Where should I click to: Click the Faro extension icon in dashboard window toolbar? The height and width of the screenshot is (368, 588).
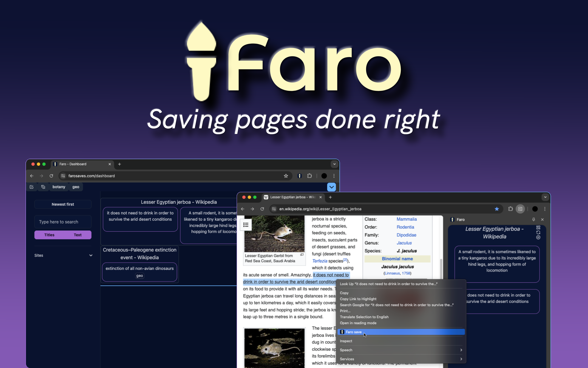(300, 176)
